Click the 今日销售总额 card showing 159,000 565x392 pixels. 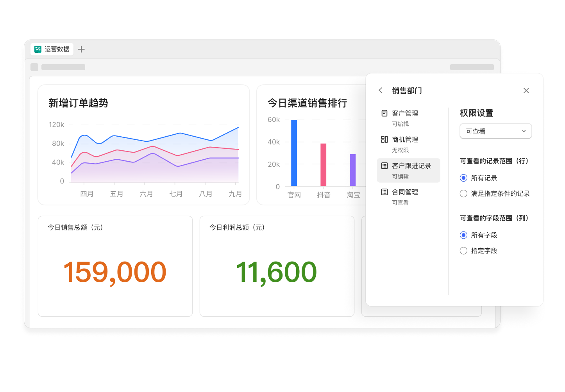[115, 266]
